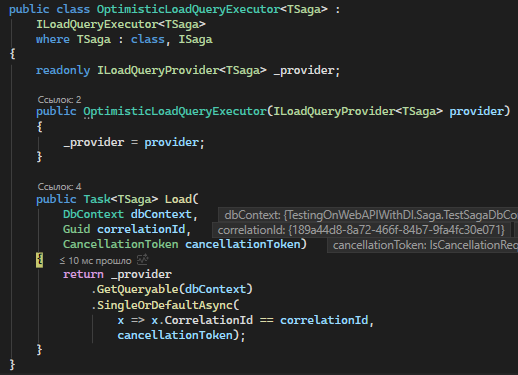Click "cancellationToken);" on the last statement line
The image size is (518, 375).
click(181, 335)
